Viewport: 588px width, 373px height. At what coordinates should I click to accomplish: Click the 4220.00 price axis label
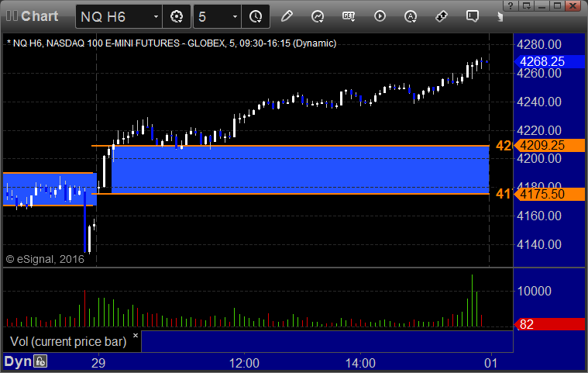click(539, 130)
